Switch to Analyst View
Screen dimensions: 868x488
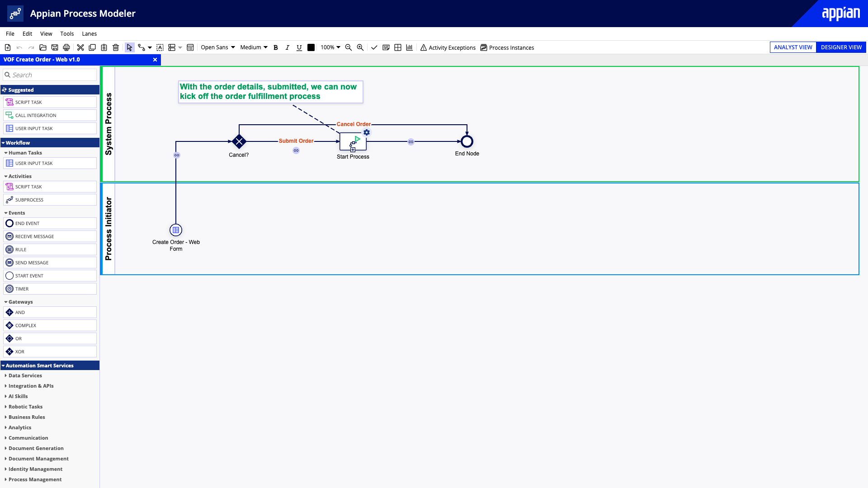click(793, 47)
